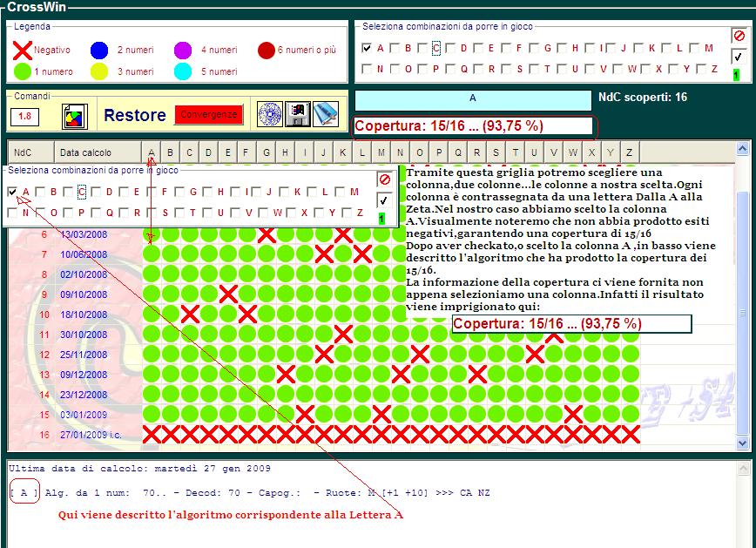The image size is (756, 548).
Task: Click the green '1 numero' legend circle
Action: tap(23, 71)
